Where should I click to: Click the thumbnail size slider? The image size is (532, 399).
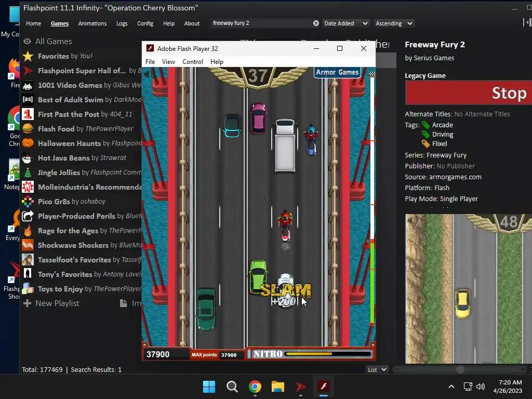point(460,369)
